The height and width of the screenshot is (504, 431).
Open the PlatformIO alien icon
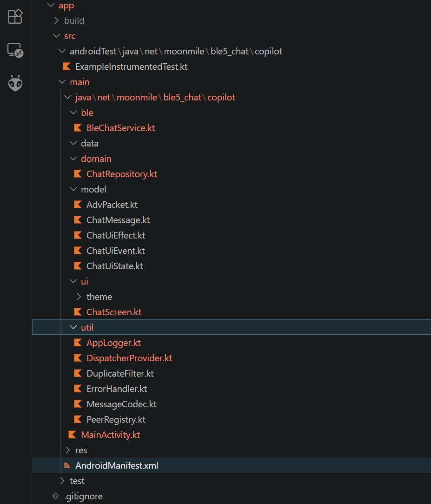click(x=15, y=84)
